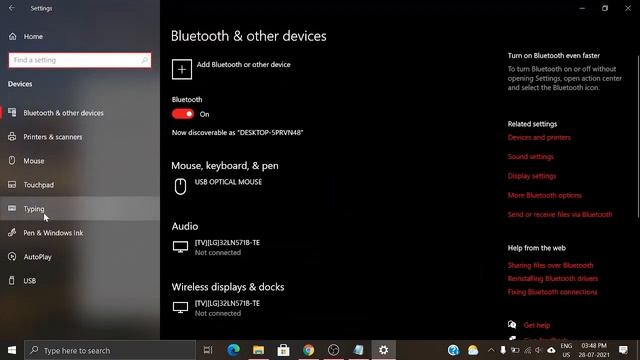Show hidden system tray icons
Image resolution: width=640 pixels, height=360 pixels.
(491, 350)
